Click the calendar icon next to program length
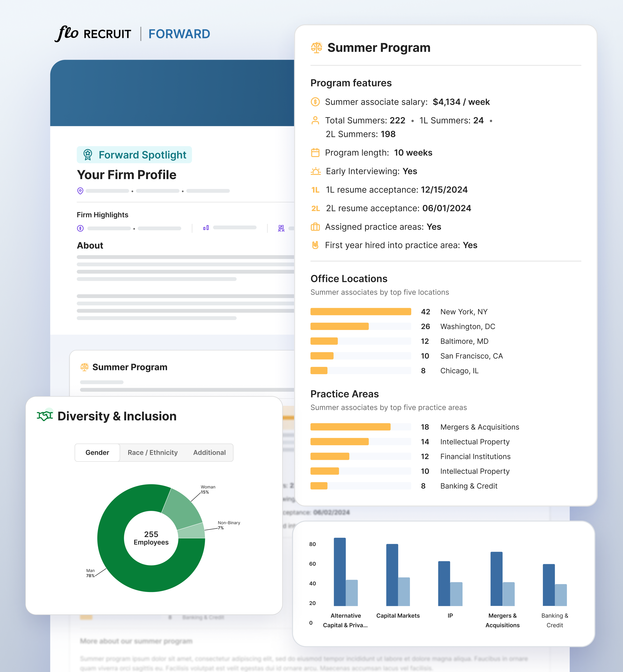This screenshot has width=623, height=672. (316, 152)
